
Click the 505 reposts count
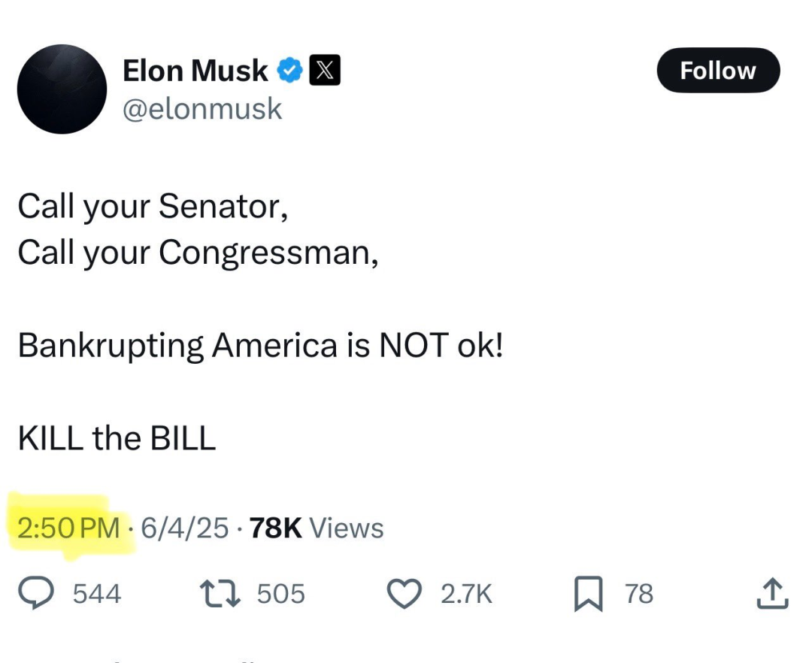[x=281, y=595]
